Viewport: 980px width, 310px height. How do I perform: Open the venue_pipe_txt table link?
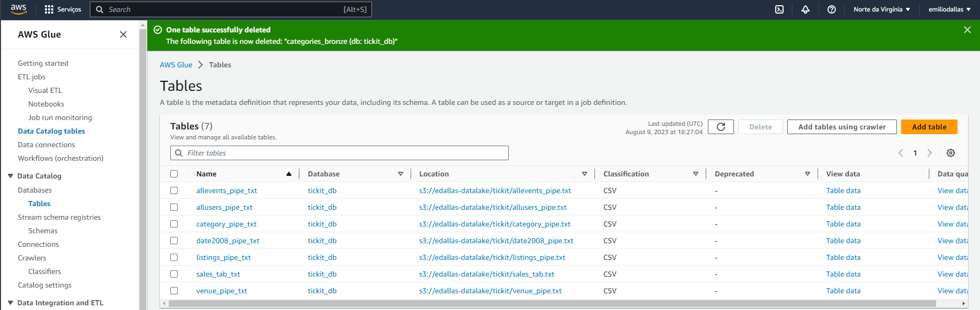tap(221, 291)
